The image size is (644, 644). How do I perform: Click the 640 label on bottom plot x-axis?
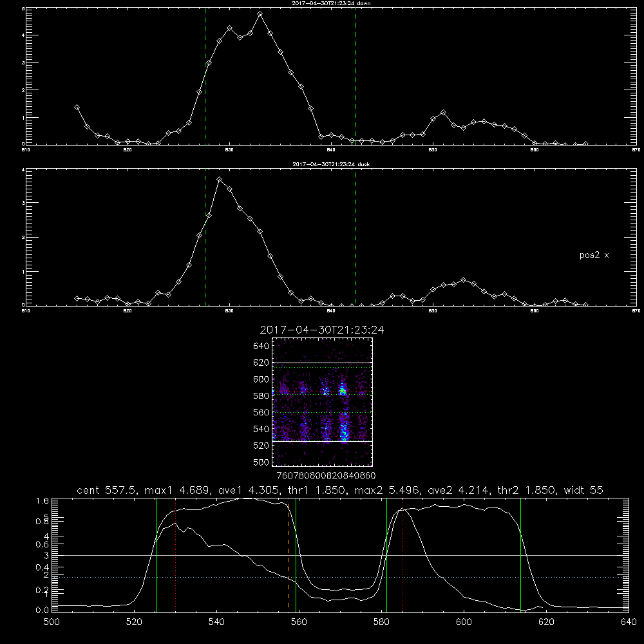629,622
